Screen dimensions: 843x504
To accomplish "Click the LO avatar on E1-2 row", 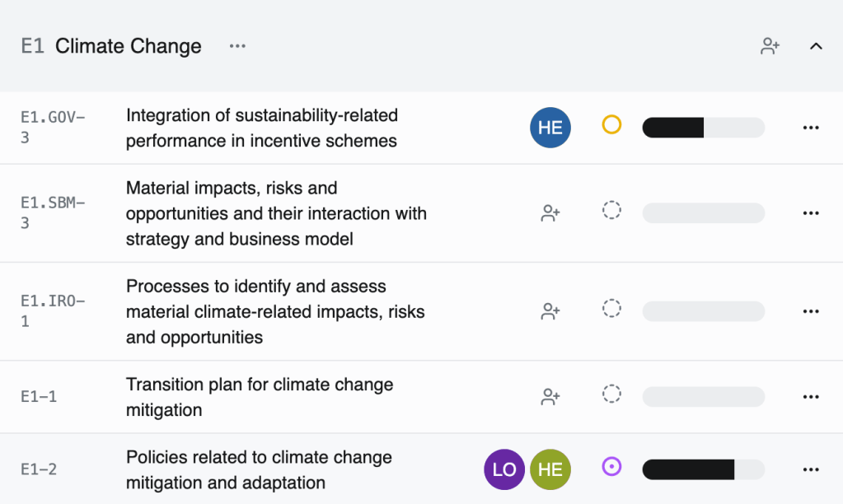I will [504, 469].
